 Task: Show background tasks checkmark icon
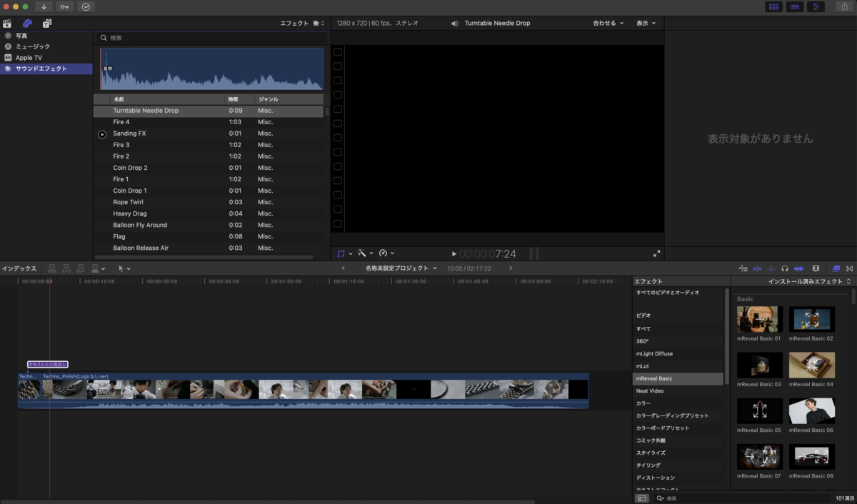(x=86, y=6)
